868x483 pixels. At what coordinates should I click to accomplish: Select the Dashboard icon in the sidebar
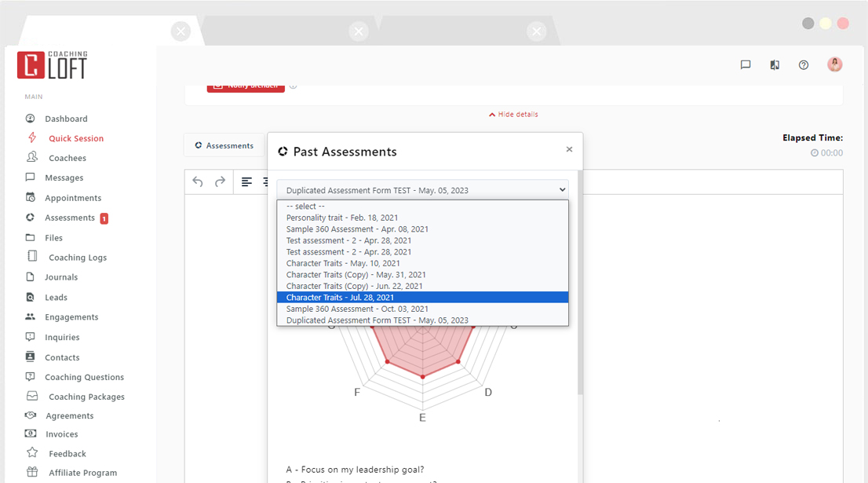point(28,118)
